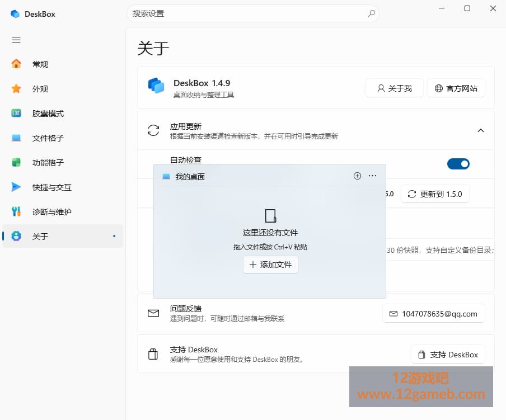Visit 官方网站 via button
The width and height of the screenshot is (506, 420).
[456, 88]
